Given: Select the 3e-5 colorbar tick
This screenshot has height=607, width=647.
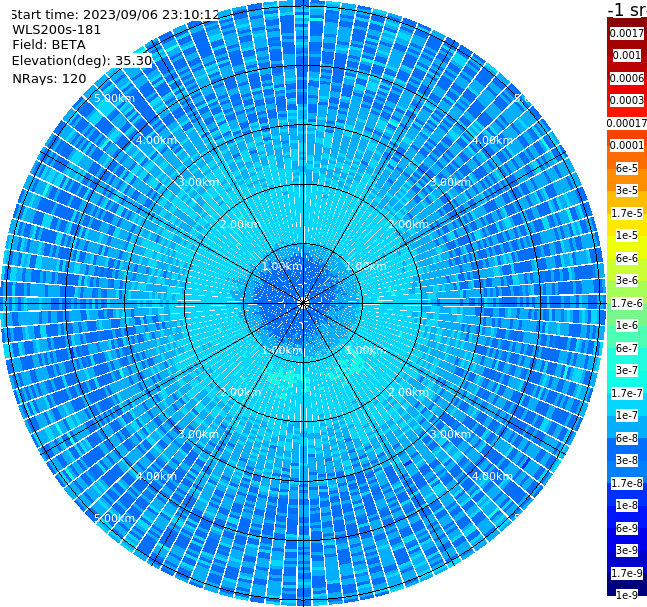Looking at the screenshot, I should click(x=627, y=190).
